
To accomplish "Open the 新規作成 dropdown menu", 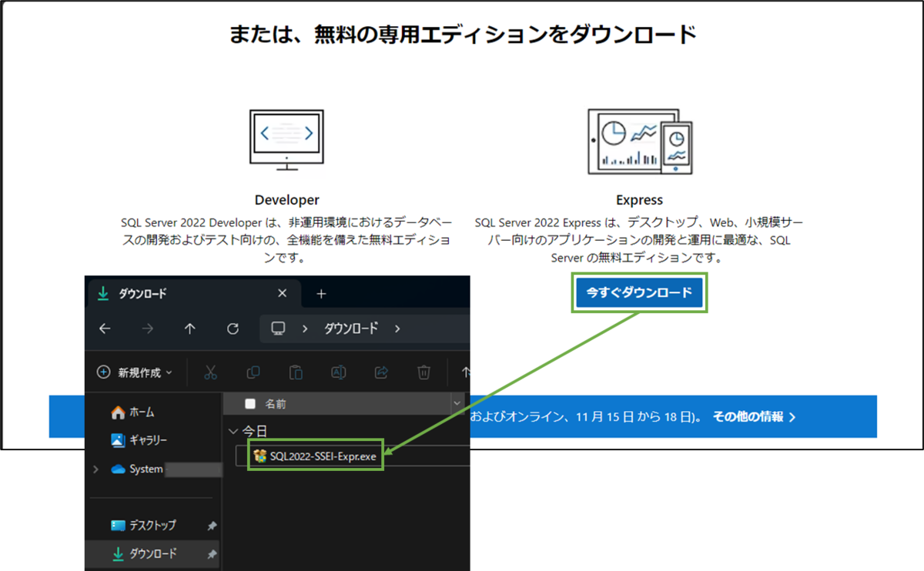I will point(135,372).
